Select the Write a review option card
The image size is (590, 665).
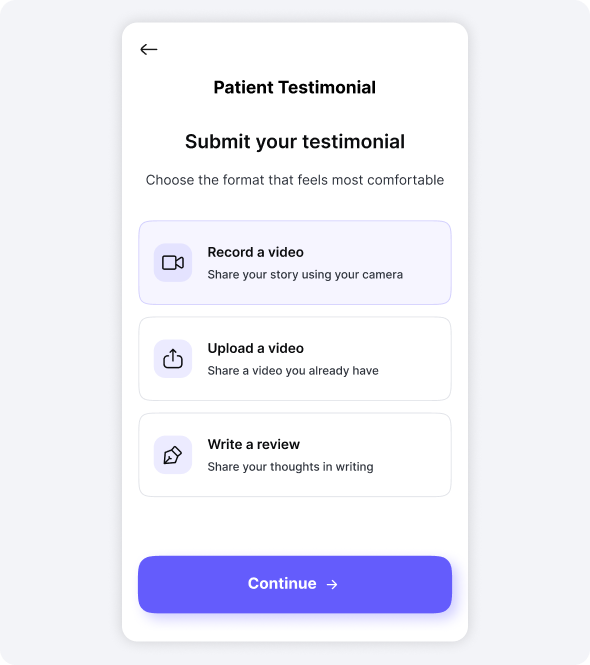295,455
